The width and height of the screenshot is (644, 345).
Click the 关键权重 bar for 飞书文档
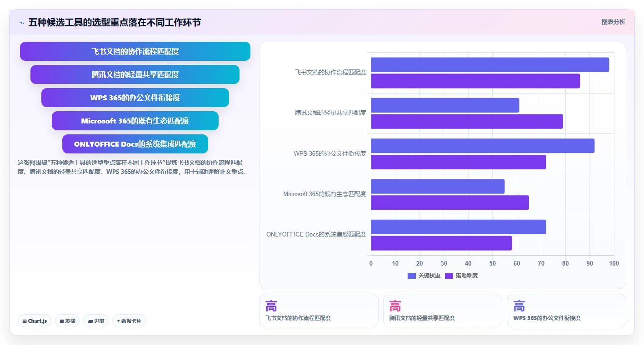[490, 65]
